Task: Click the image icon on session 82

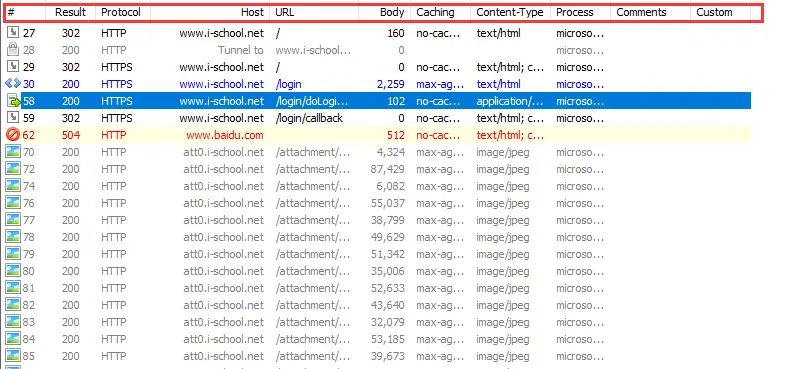Action: (13, 305)
